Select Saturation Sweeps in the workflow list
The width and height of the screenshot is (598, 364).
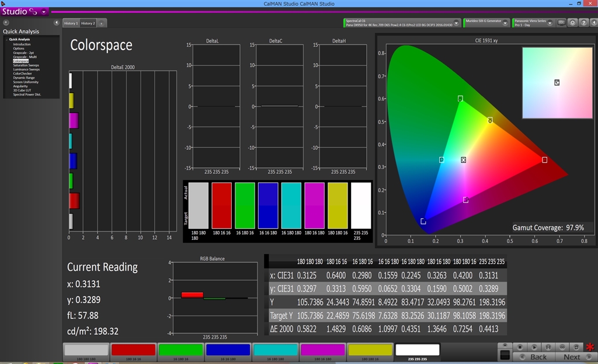coord(26,65)
